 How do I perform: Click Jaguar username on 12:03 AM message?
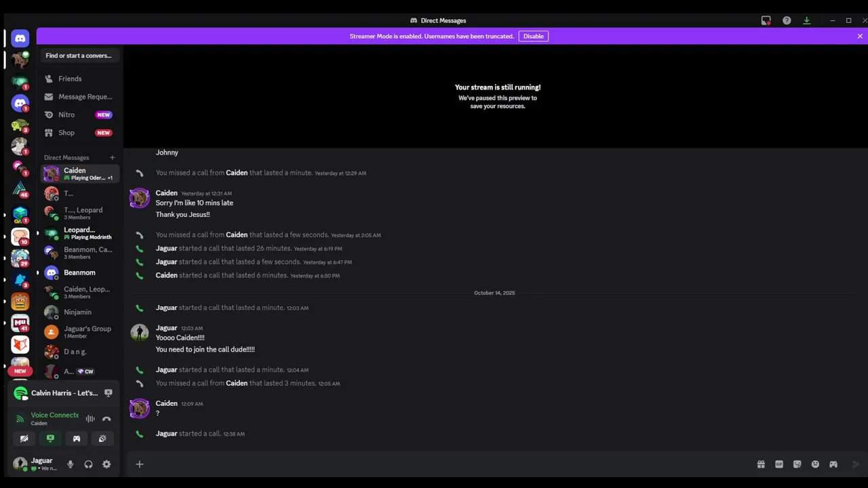(x=167, y=328)
